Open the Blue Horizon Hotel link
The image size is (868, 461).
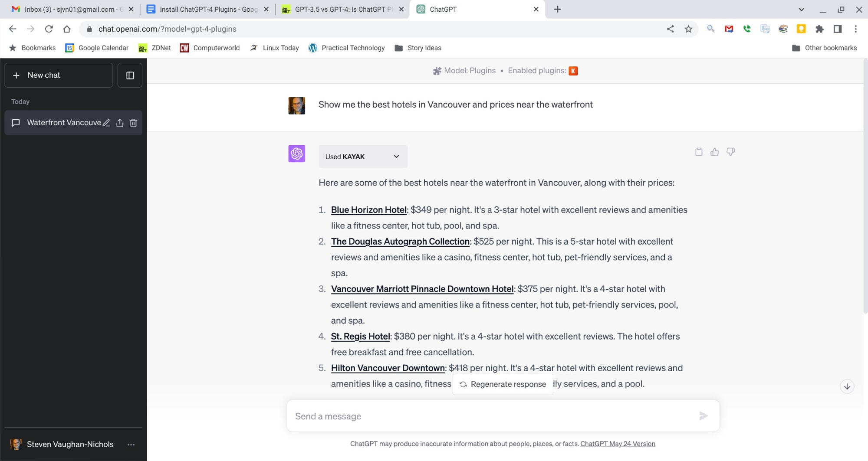368,210
